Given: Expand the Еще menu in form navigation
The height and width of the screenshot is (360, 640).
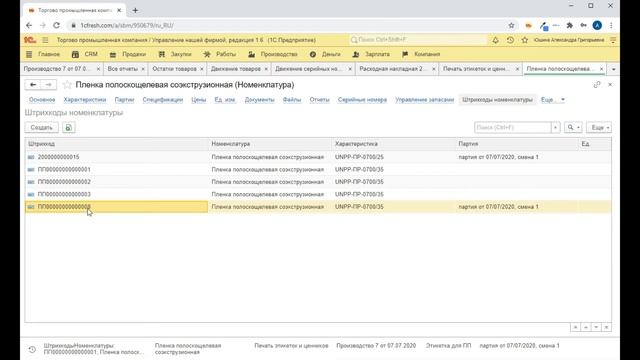Looking at the screenshot, I should [x=553, y=100].
